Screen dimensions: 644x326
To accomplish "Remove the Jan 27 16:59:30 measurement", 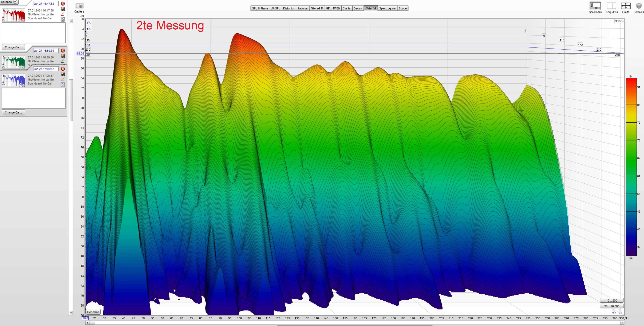I will pos(63,50).
